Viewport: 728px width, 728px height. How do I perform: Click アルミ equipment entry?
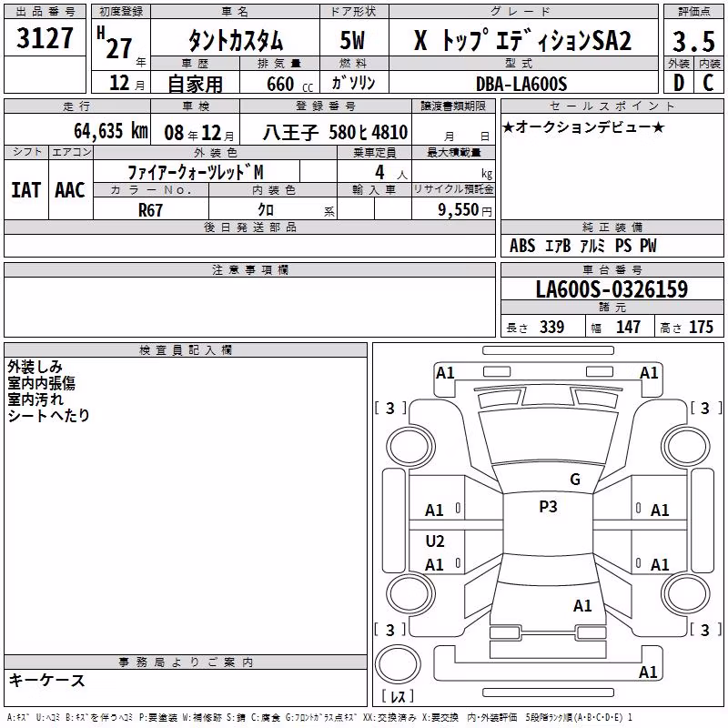(x=592, y=246)
